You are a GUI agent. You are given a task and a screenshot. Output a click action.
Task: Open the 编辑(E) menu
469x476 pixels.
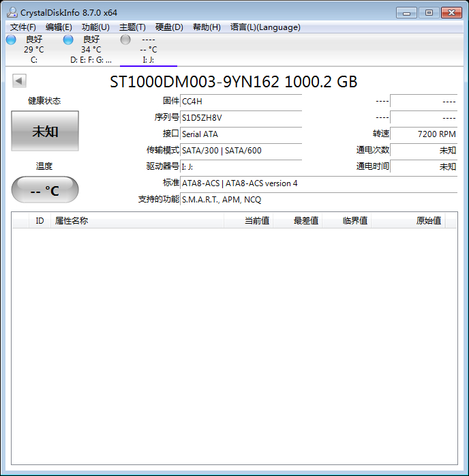point(59,27)
